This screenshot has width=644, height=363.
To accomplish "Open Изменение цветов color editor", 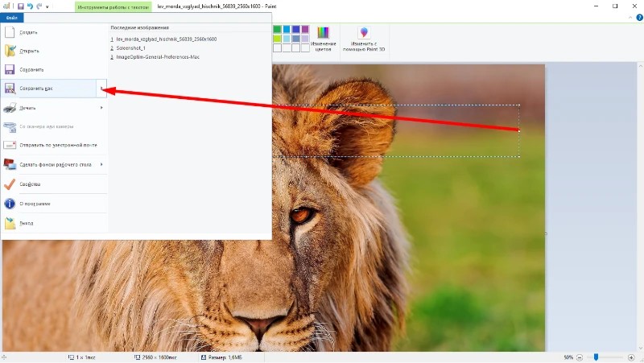I will pos(324,38).
